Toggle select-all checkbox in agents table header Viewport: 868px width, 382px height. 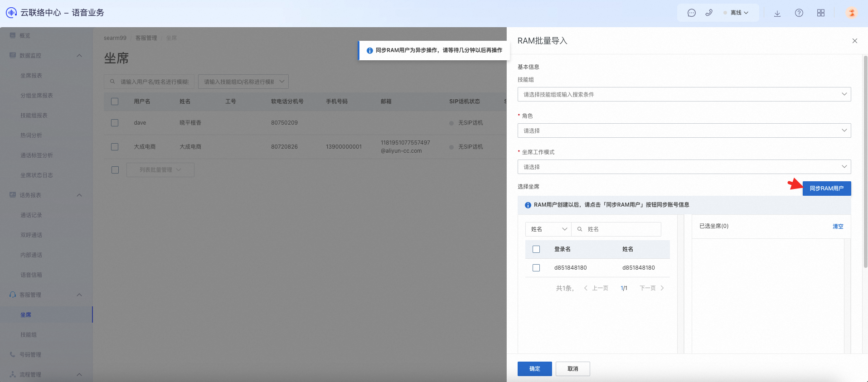115,102
